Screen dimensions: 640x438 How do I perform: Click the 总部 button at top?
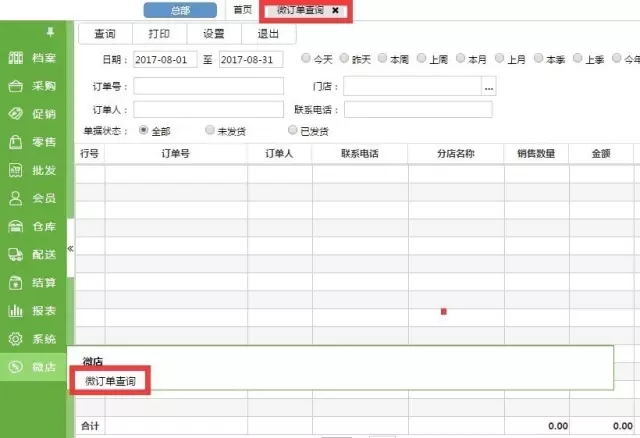(180, 10)
